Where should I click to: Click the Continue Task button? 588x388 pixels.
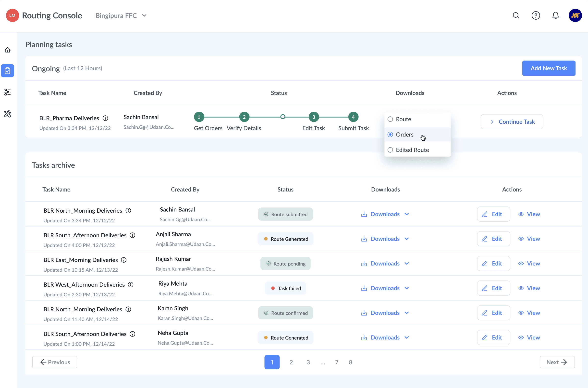[x=512, y=122]
